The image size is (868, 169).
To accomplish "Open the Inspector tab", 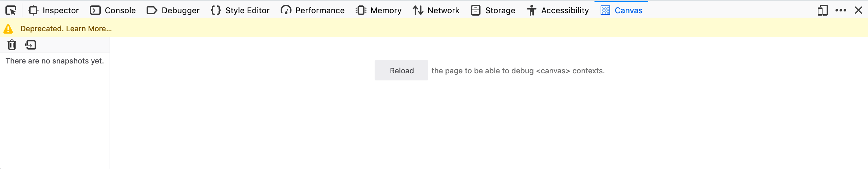I will pyautogui.click(x=54, y=11).
